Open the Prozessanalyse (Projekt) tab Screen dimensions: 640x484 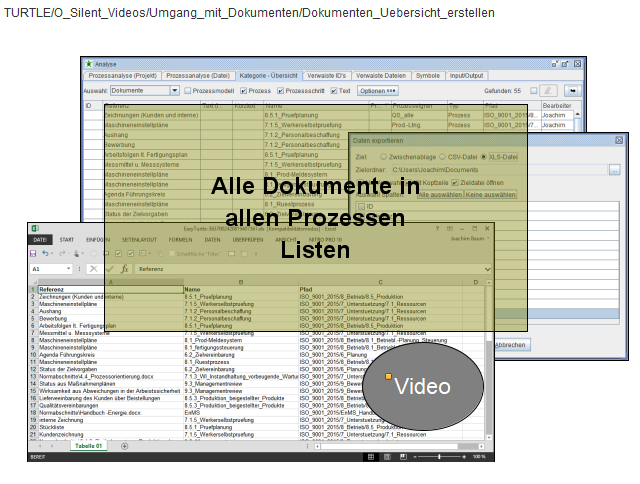(122, 75)
